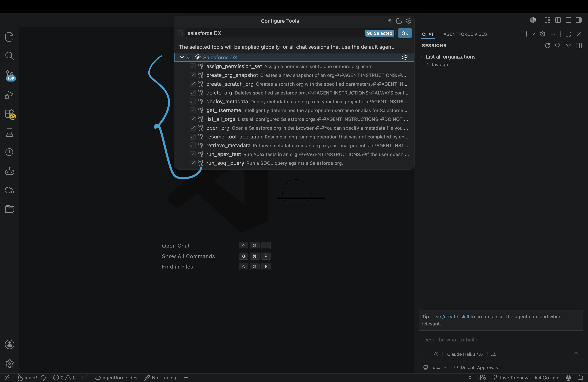Click the main* branch in status bar
The width and height of the screenshot is (588, 382).
27,378
